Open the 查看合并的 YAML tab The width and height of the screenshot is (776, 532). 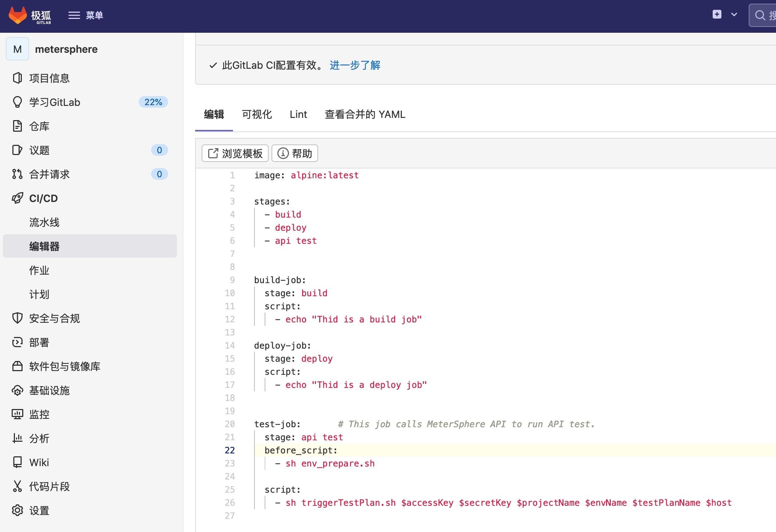coord(365,115)
